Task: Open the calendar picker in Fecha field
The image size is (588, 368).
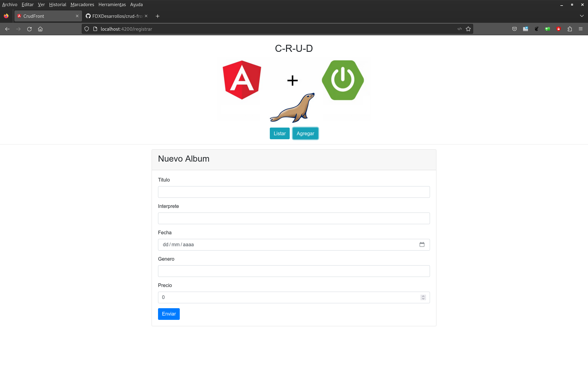Action: (422, 245)
